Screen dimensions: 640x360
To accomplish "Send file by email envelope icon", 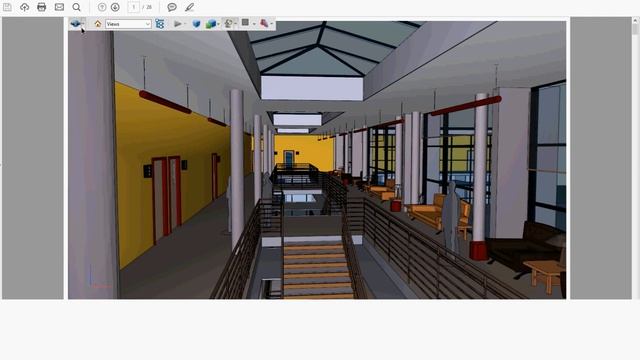I will (x=59, y=7).
